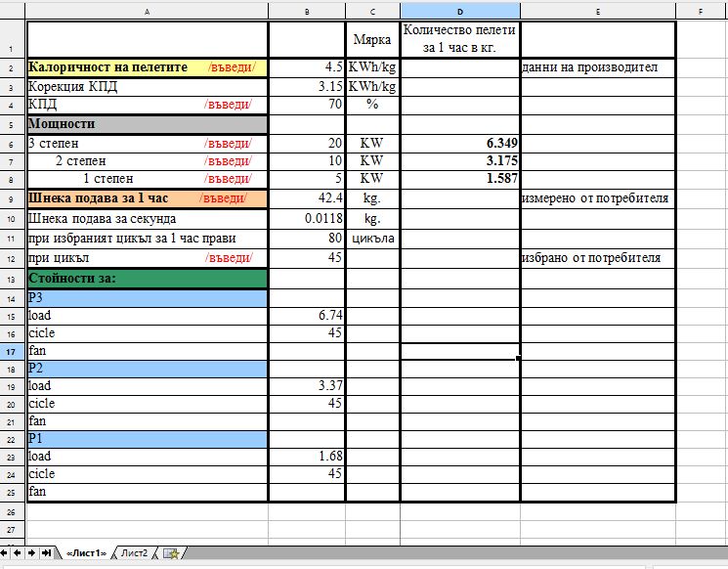The image size is (728, 569).
Task: Select row 9 via its row header
Action: 13,198
